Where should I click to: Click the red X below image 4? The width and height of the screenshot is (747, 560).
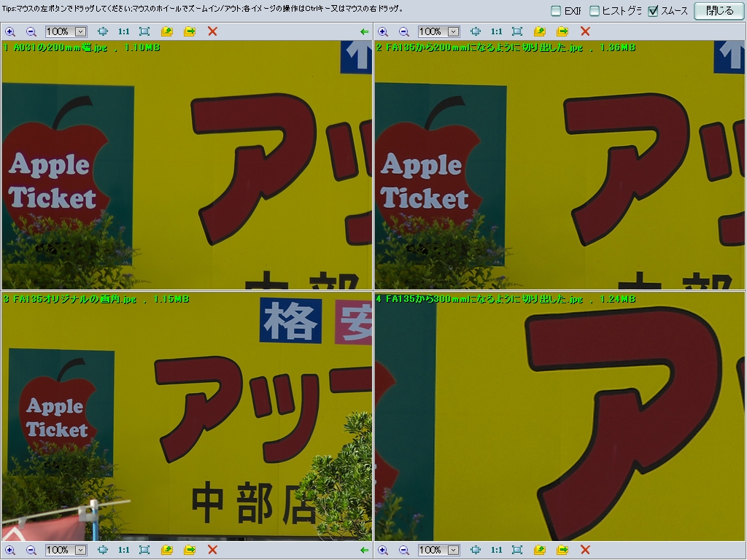pyautogui.click(x=585, y=550)
